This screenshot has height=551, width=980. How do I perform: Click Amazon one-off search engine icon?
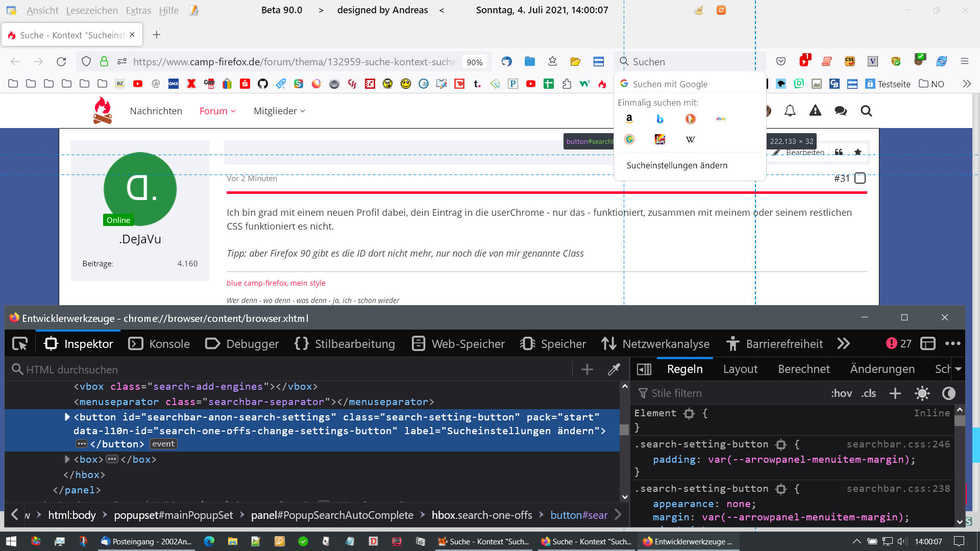tap(629, 118)
